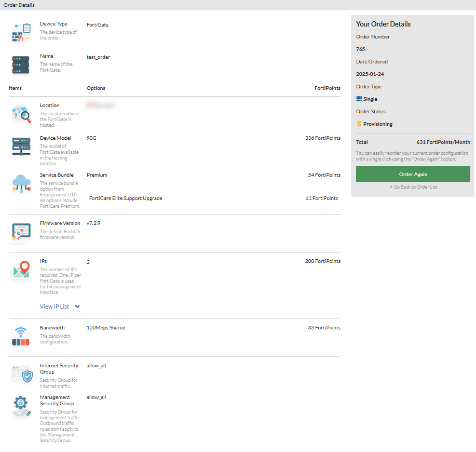Click the 208 FortiPoints value
Image resolution: width=476 pixels, height=452 pixels.
click(323, 261)
